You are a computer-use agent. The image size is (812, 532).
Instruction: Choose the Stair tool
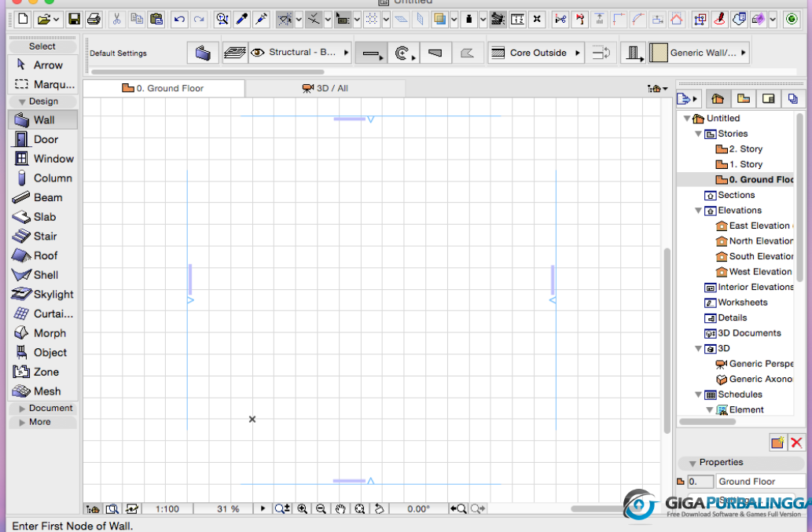[43, 237]
